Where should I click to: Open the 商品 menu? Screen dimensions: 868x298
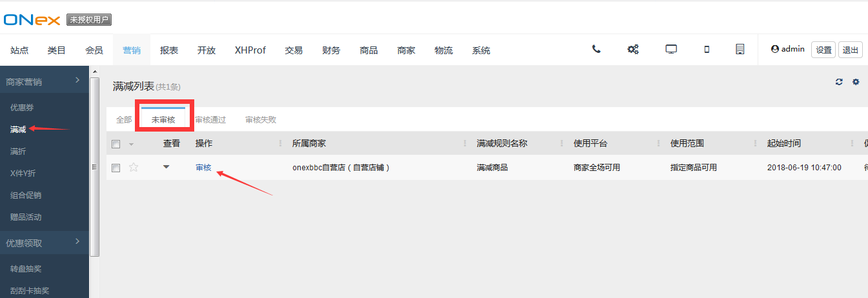click(x=369, y=50)
